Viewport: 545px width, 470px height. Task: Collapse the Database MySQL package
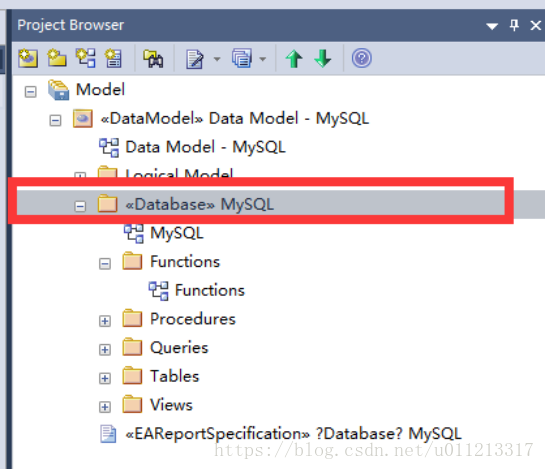click(80, 206)
